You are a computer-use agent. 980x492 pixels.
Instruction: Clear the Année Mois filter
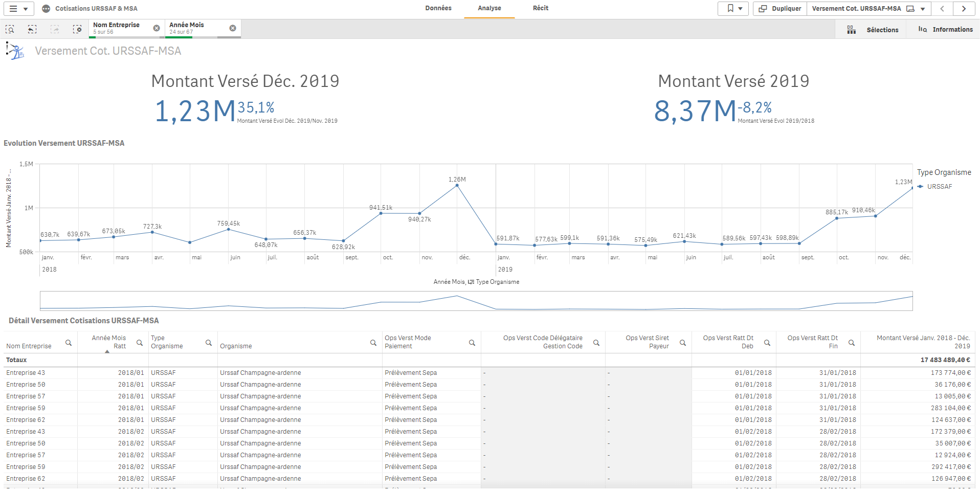click(233, 28)
